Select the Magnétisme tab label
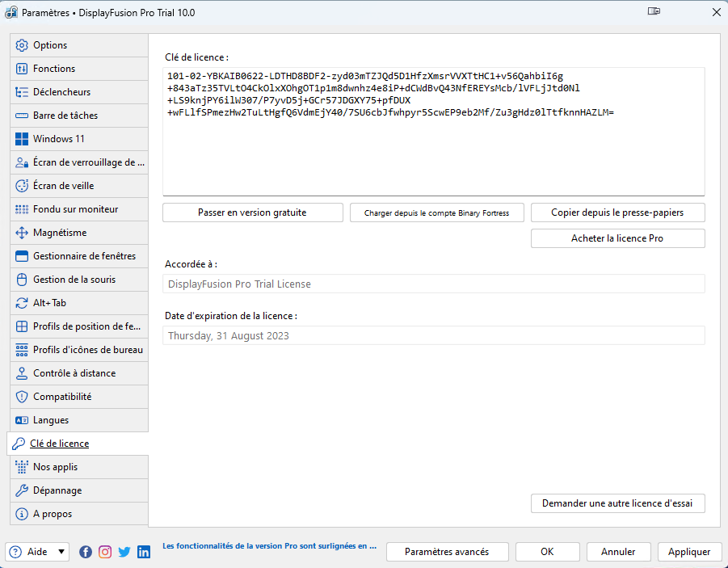This screenshot has width=728, height=568. point(60,233)
